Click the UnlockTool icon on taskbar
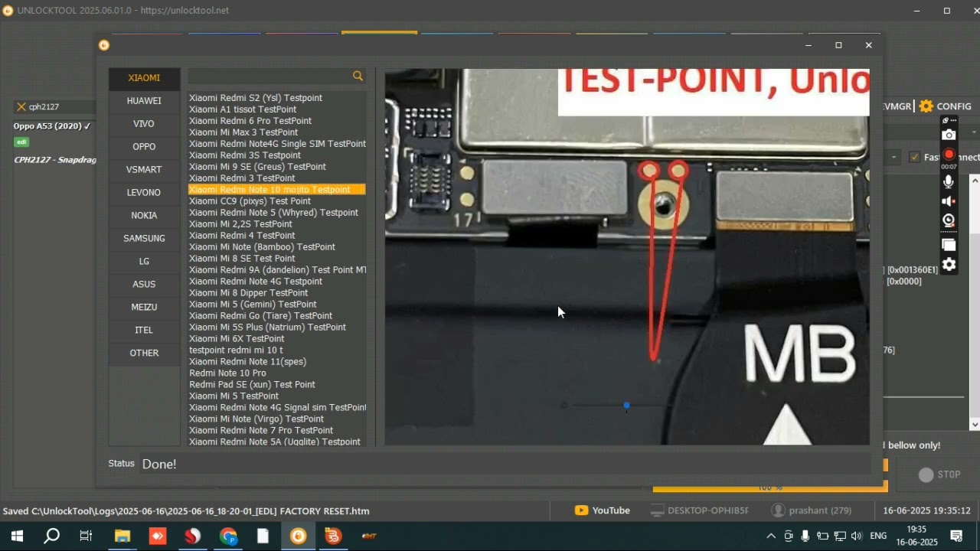Image resolution: width=980 pixels, height=551 pixels. [x=299, y=536]
